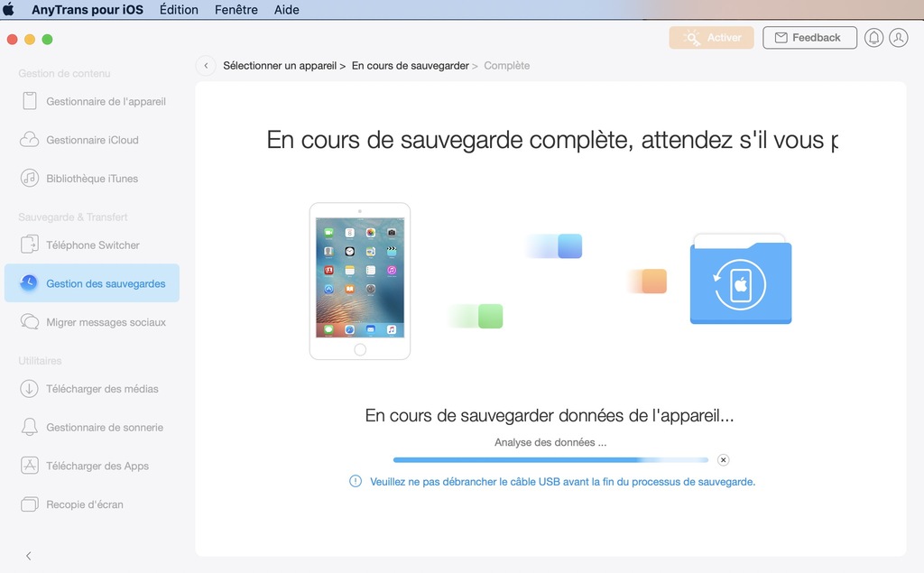
Task: Click the Activer button
Action: click(x=711, y=38)
